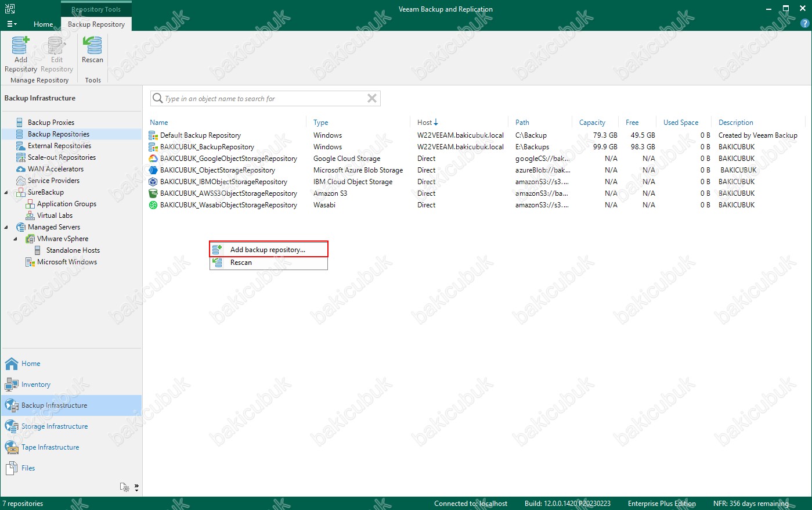Click the Google Cloud repository icon
This screenshot has width=812, height=510.
point(153,159)
